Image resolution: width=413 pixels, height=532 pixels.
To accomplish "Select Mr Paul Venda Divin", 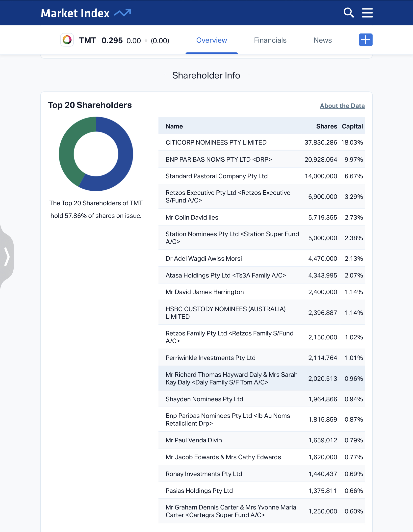I will [x=194, y=440].
